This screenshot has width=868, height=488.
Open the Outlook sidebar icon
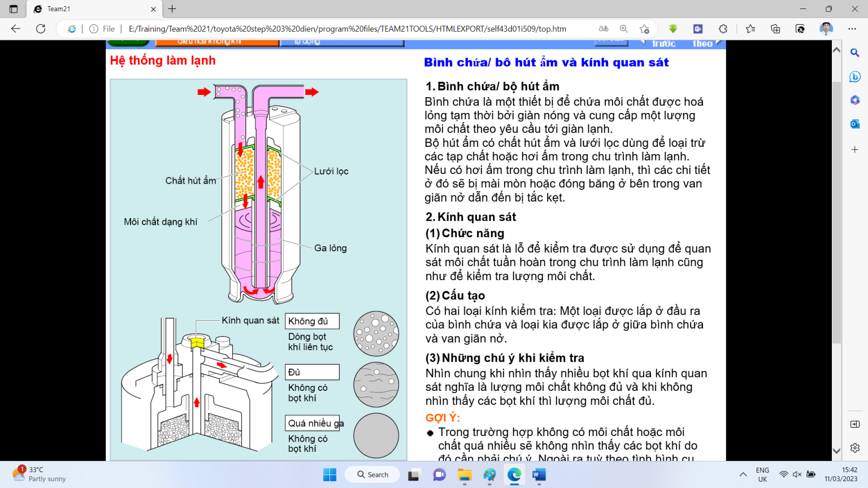click(x=854, y=124)
